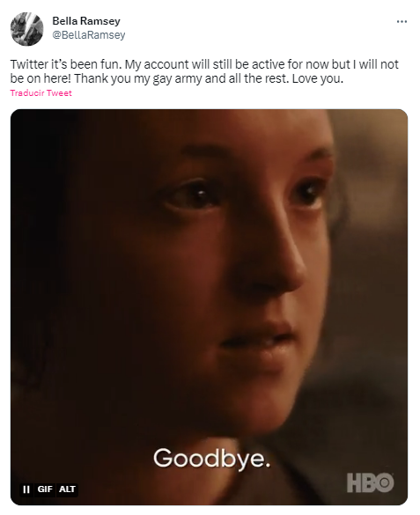Click the HBO watermark logo
This screenshot has height=515, width=420.
click(371, 482)
